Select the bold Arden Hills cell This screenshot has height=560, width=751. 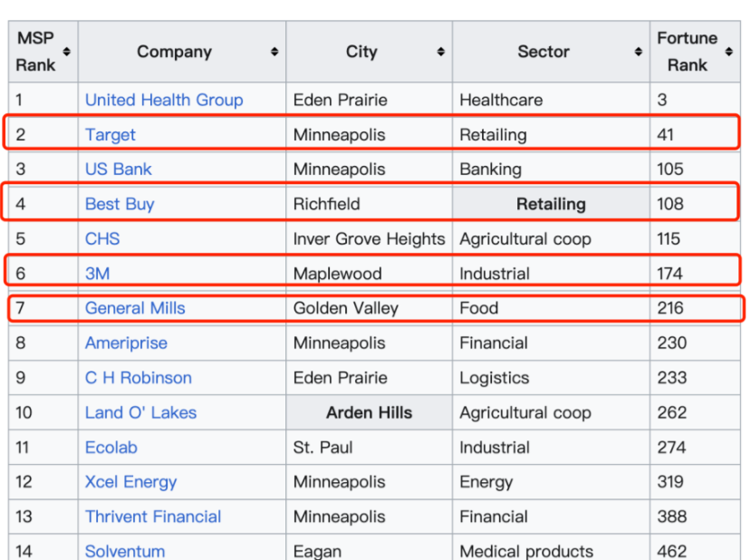370,412
